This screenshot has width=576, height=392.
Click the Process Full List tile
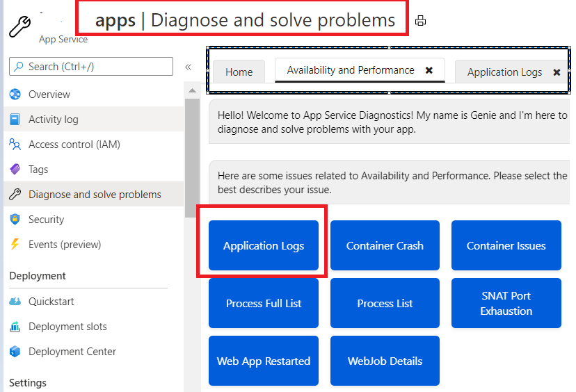point(264,303)
